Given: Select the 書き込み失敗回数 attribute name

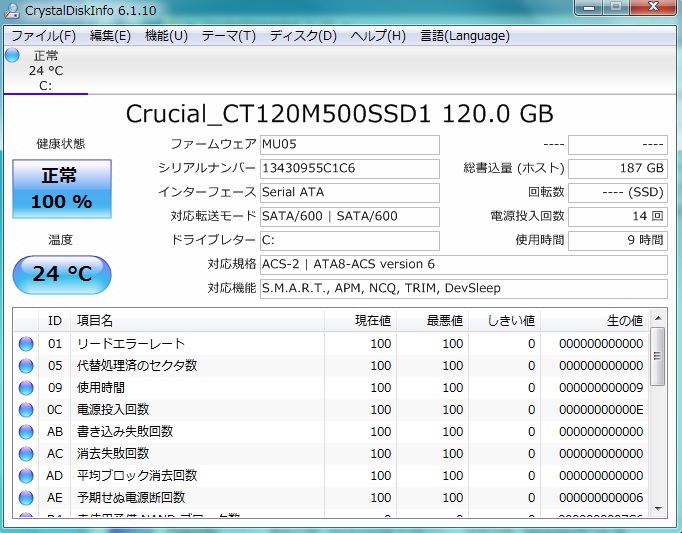Looking at the screenshot, I should point(125,432).
